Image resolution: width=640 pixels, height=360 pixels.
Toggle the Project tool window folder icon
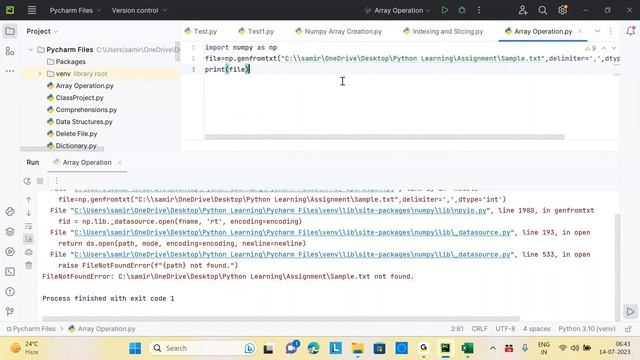click(x=10, y=31)
